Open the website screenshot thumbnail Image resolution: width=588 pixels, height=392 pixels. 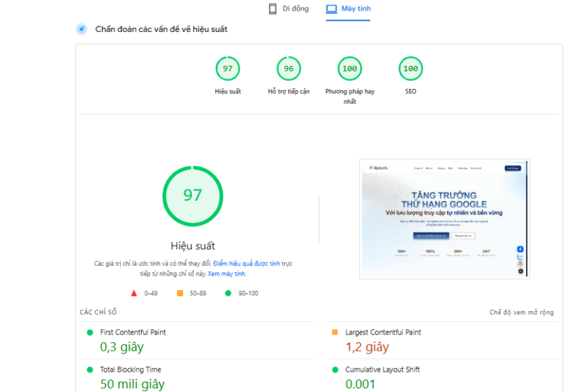pyautogui.click(x=444, y=219)
